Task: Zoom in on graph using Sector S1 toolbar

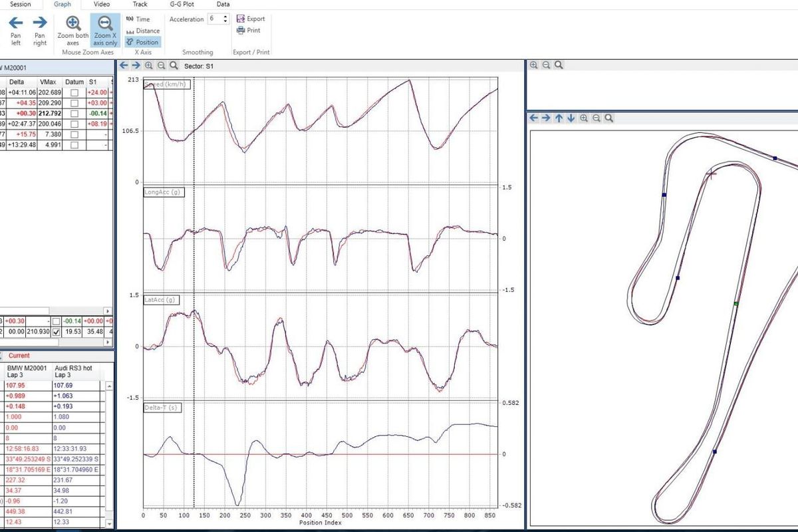Action: [149, 65]
